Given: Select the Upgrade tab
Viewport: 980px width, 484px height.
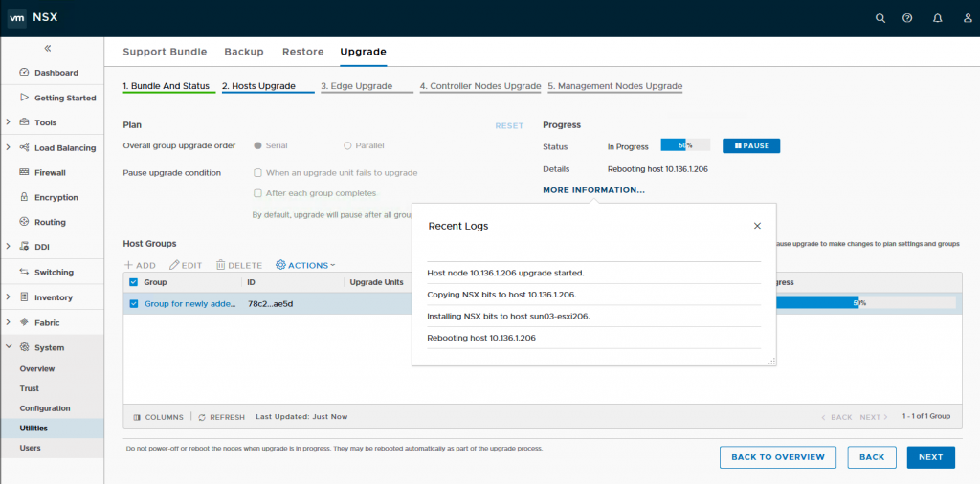Looking at the screenshot, I should click(363, 52).
